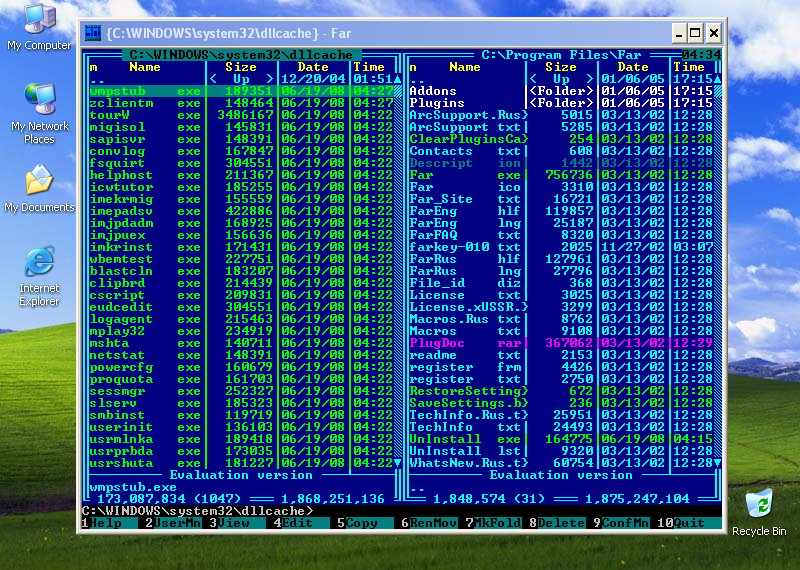The width and height of the screenshot is (800, 570).
Task: Select Far exe in right panel
Action: [x=561, y=175]
